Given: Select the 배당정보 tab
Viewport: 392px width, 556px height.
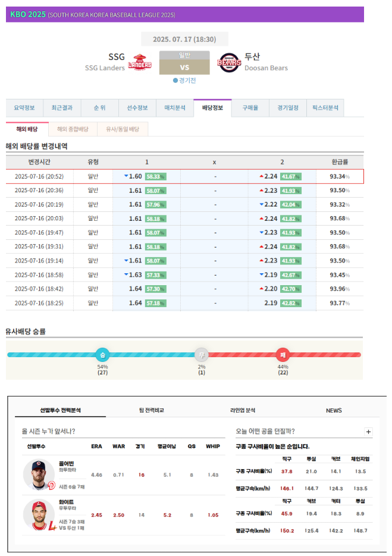Looking at the screenshot, I should (x=213, y=108).
